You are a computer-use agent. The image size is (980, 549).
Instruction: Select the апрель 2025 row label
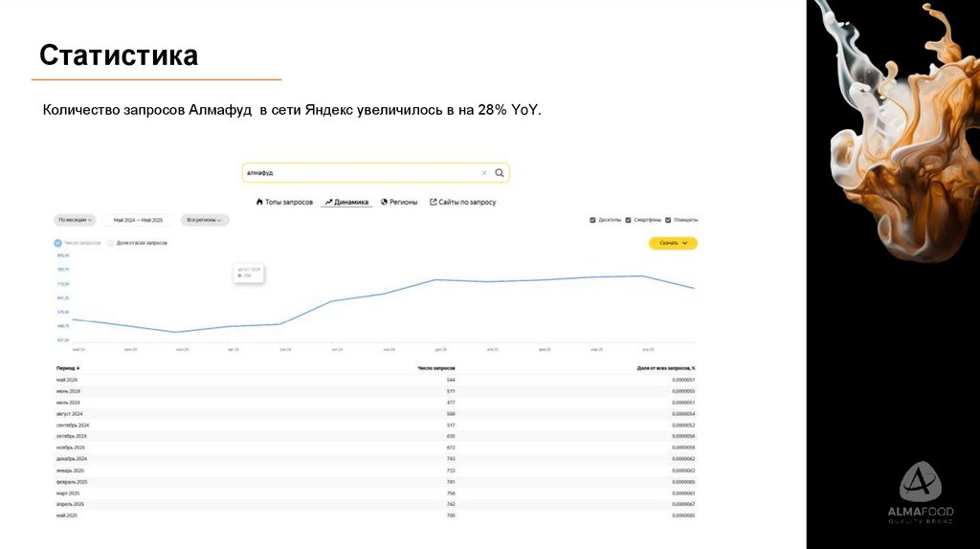click(x=70, y=504)
